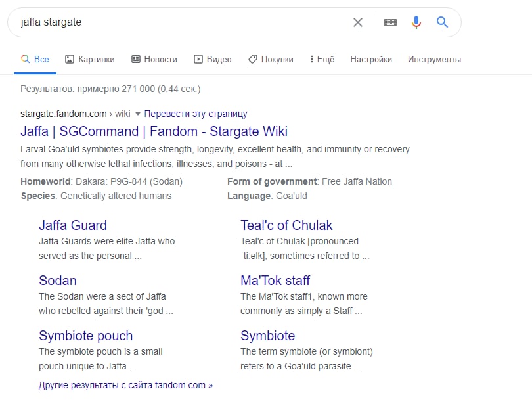Click into the jaffa stargate search field

[177, 22]
